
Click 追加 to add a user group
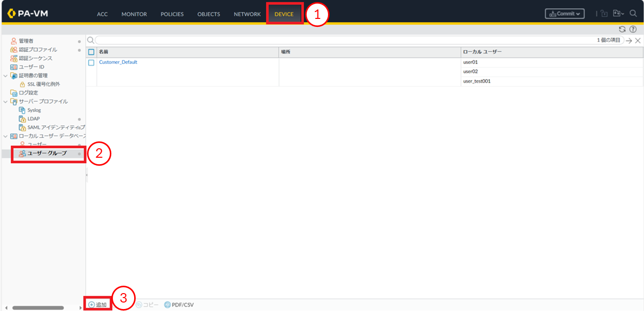[x=97, y=305]
